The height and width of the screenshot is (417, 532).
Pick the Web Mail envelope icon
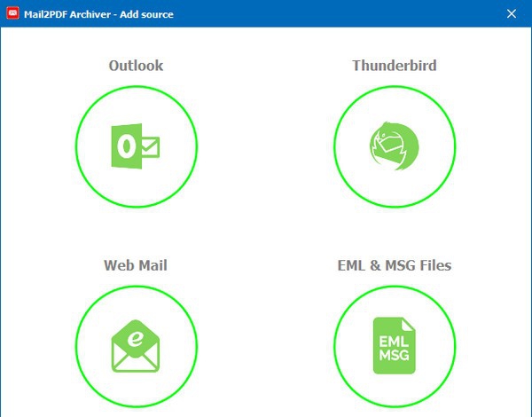136,346
